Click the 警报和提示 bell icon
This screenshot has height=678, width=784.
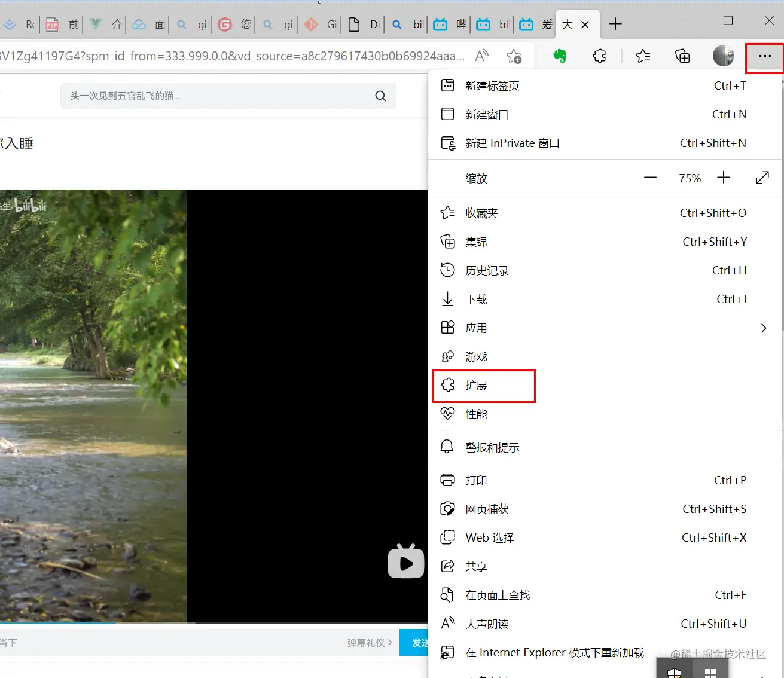tap(447, 447)
